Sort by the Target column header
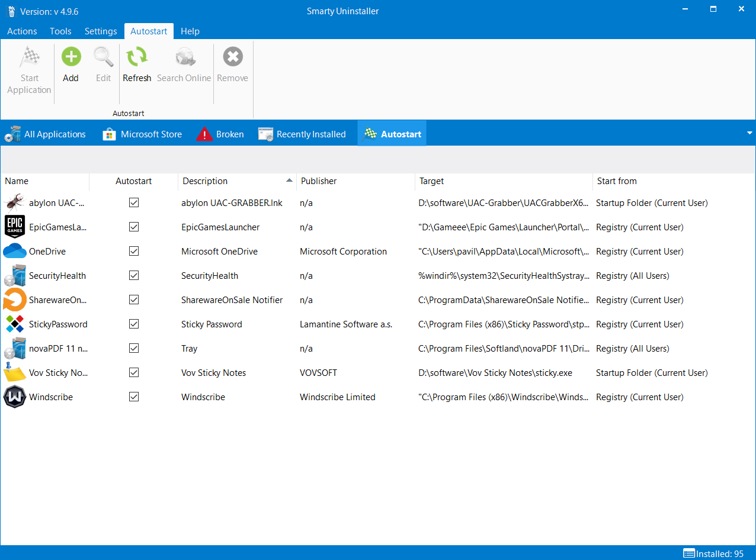 tap(504, 181)
